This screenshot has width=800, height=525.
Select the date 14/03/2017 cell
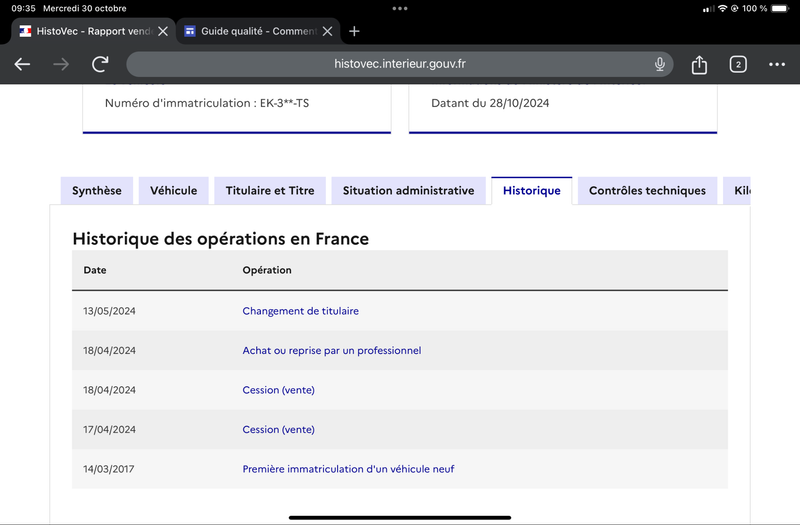coord(109,469)
